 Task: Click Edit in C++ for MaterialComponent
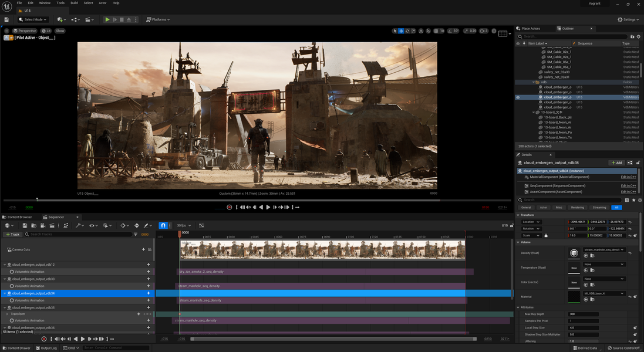click(x=628, y=177)
